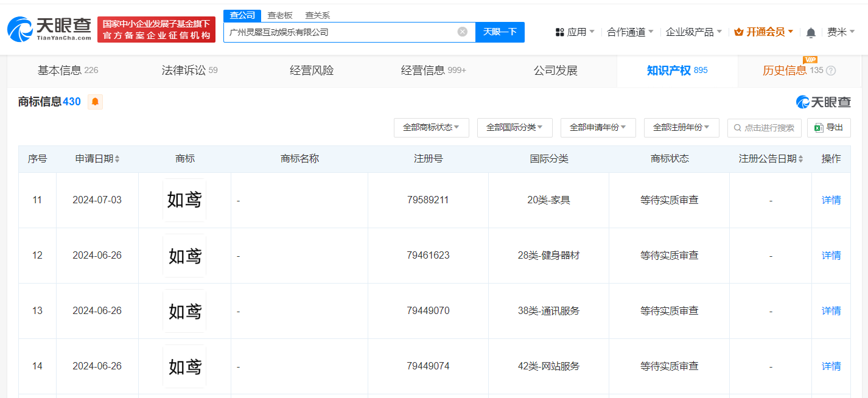Open the 全部申请年份 dropdown
This screenshot has height=398, width=868.
tap(598, 128)
